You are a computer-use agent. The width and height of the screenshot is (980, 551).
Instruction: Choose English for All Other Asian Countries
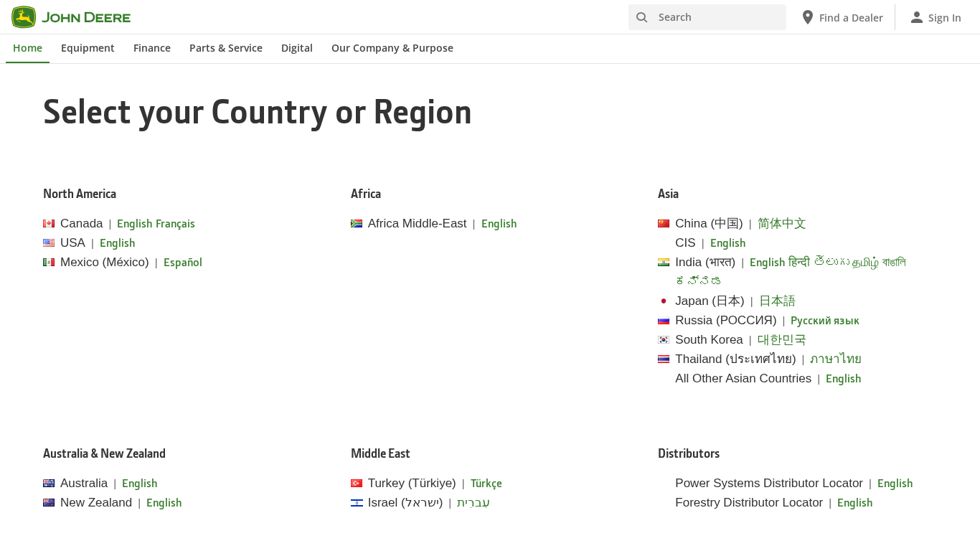[x=844, y=379]
